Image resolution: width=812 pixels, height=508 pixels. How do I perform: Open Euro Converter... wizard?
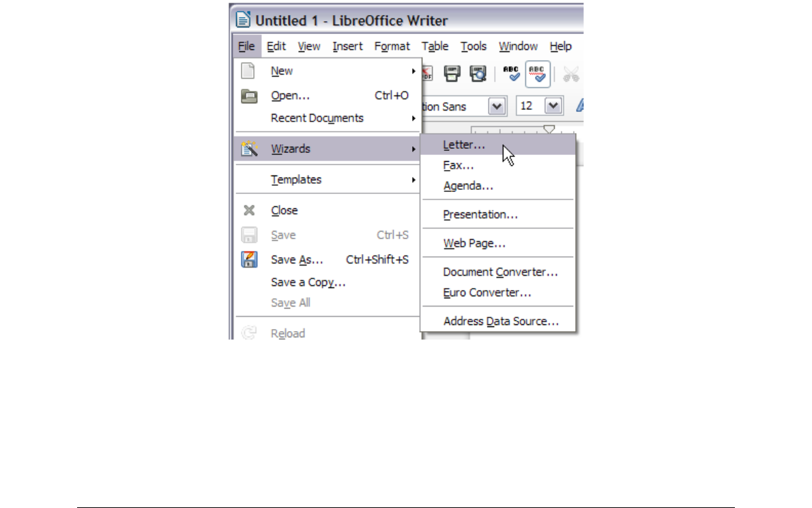point(498,293)
